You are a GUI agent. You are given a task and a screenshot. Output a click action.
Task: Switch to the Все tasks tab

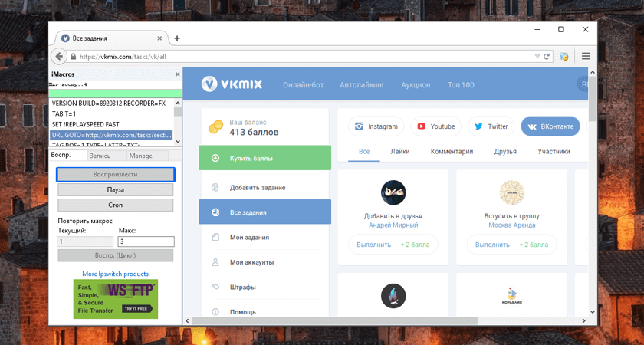[364, 152]
